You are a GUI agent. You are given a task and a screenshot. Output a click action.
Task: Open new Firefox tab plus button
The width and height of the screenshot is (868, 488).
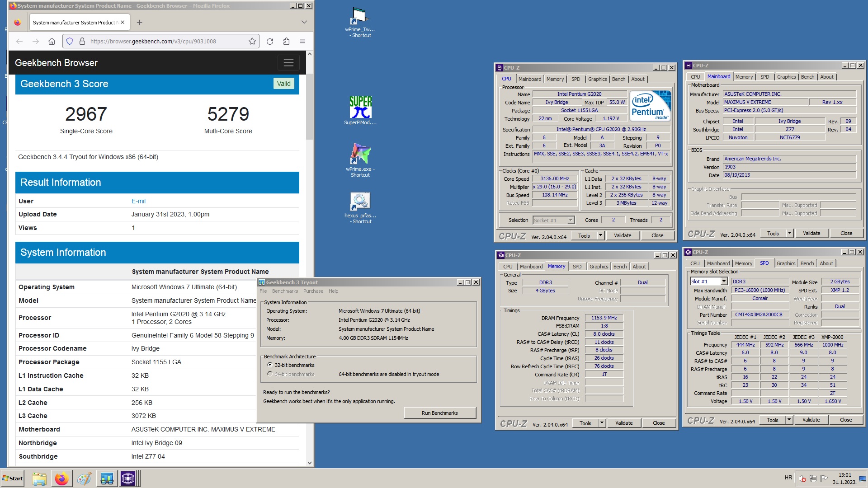[139, 22]
